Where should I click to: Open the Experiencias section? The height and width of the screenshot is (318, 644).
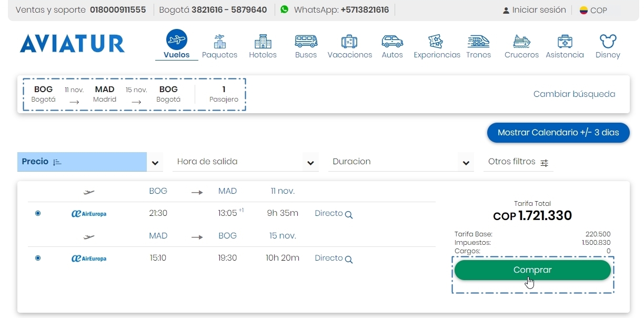tap(437, 46)
